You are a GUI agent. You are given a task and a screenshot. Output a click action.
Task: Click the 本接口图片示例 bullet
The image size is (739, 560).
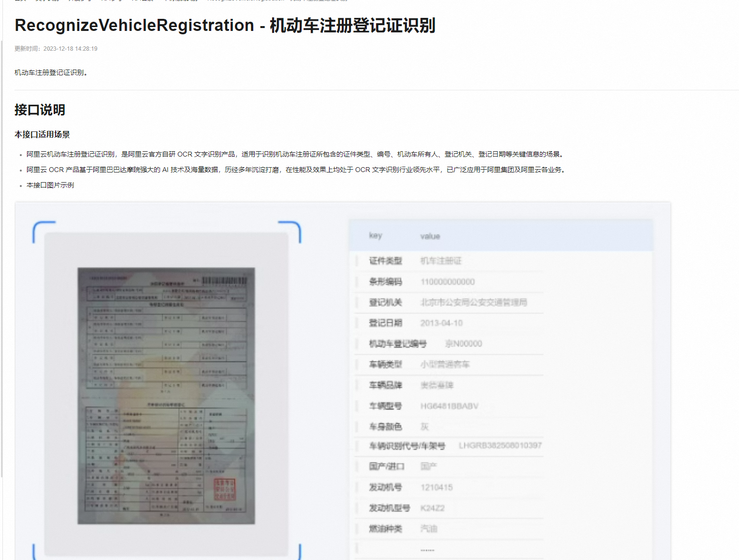tap(50, 185)
